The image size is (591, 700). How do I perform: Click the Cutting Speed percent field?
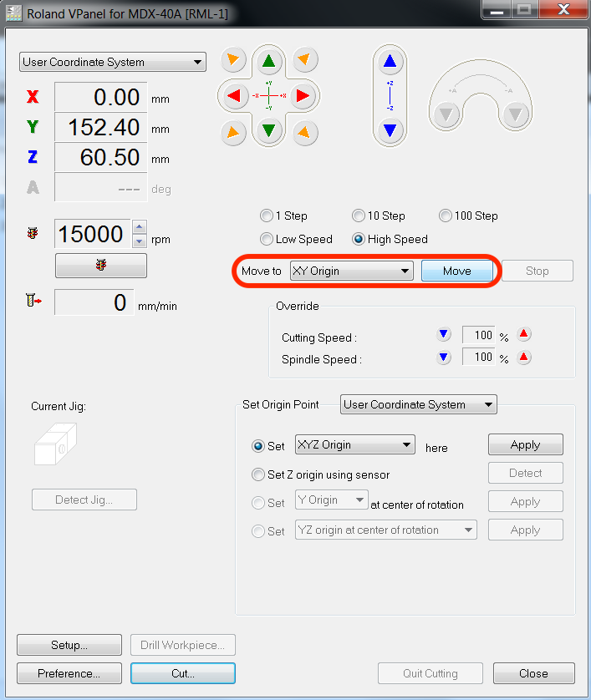479,335
